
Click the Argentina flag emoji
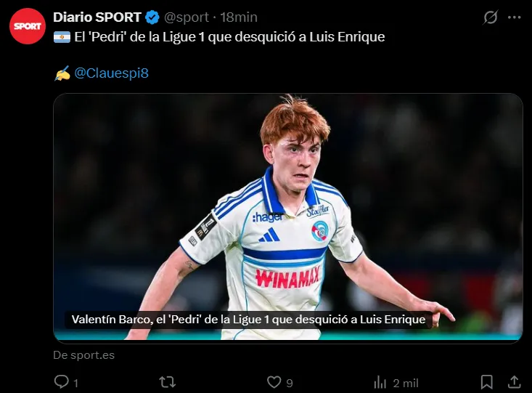(62, 37)
